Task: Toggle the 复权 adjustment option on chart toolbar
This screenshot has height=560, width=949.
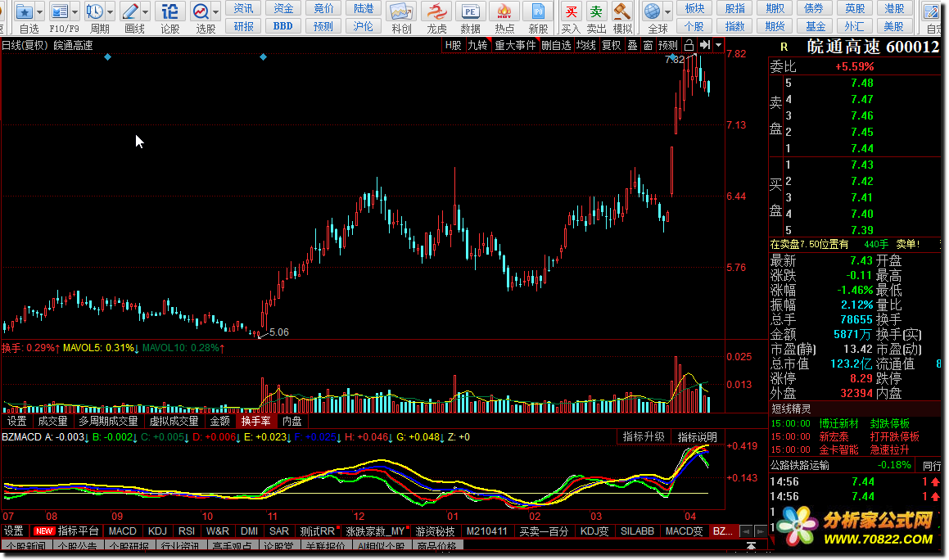Action: 612,45
